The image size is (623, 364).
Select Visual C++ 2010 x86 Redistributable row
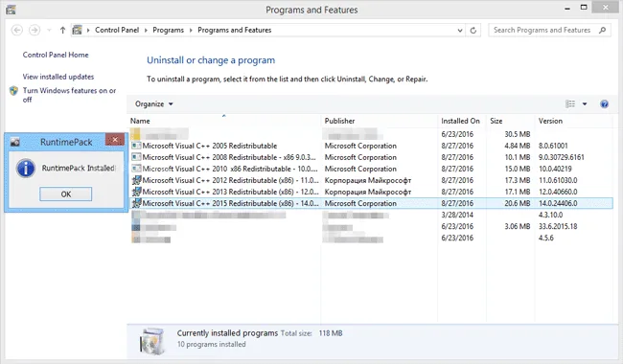(371, 169)
